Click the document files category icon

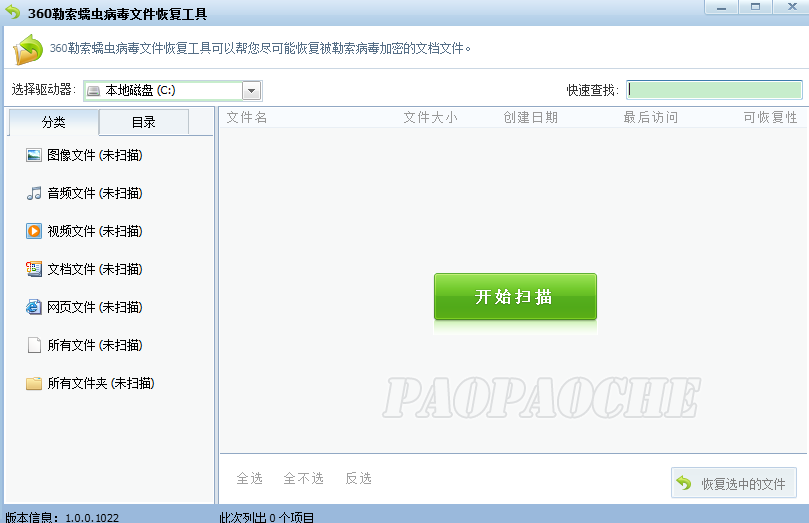(34, 269)
